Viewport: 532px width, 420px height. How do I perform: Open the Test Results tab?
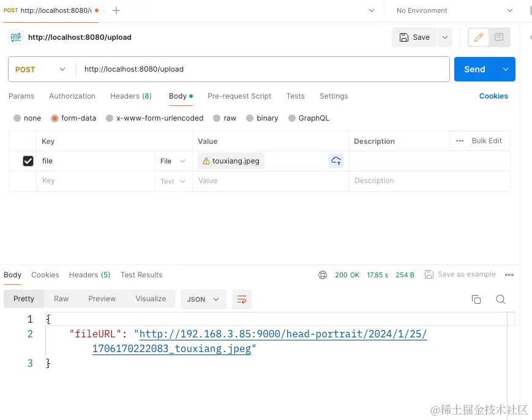click(141, 275)
